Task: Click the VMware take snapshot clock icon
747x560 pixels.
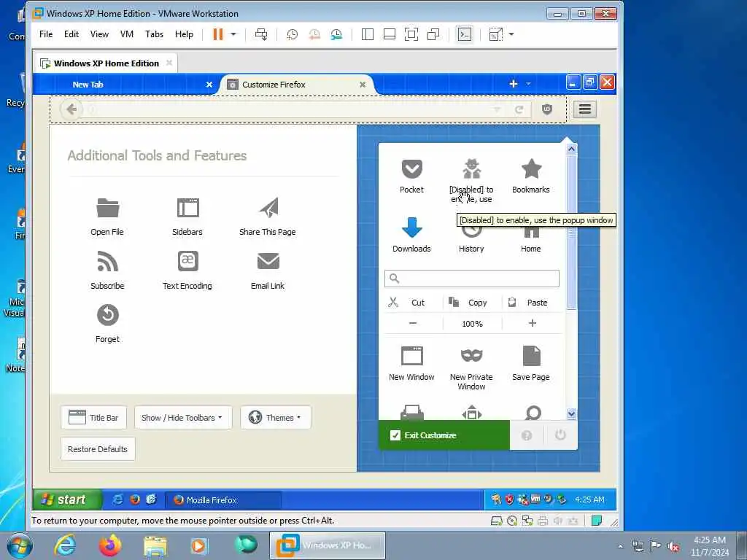Action: 292,34
